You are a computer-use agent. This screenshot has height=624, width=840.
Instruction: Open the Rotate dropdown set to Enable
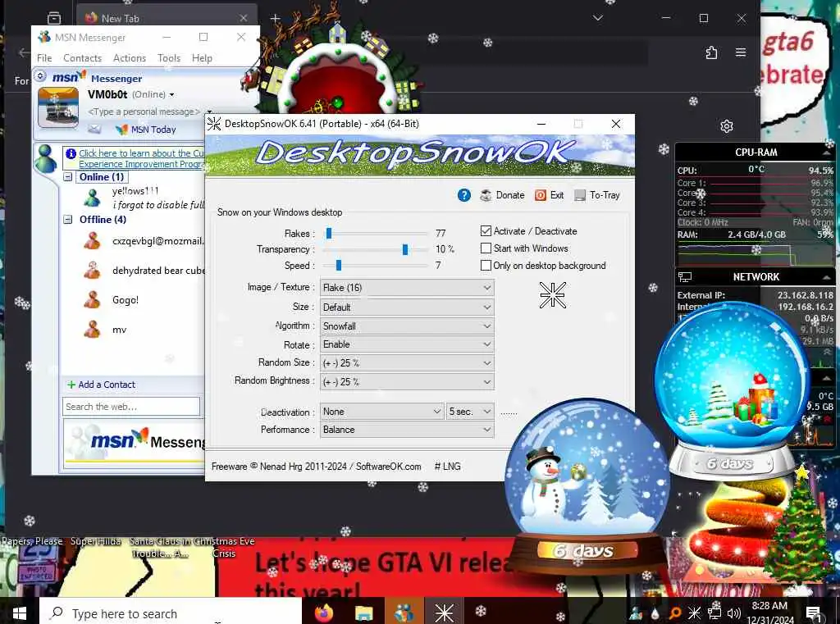407,344
